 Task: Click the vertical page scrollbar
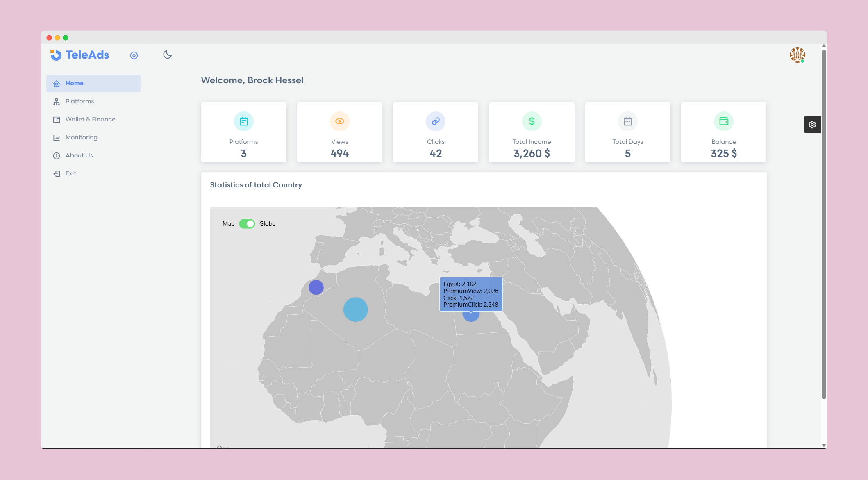(823, 223)
